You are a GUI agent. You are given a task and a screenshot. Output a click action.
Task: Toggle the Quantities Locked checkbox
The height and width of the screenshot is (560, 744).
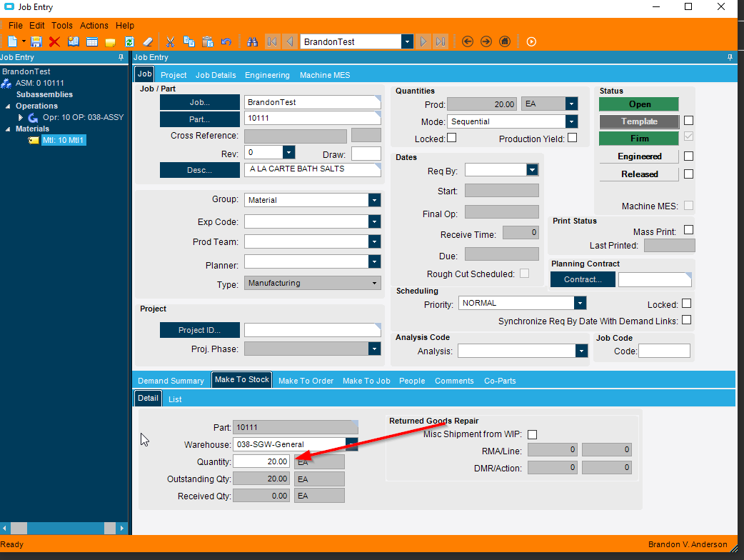coord(452,138)
